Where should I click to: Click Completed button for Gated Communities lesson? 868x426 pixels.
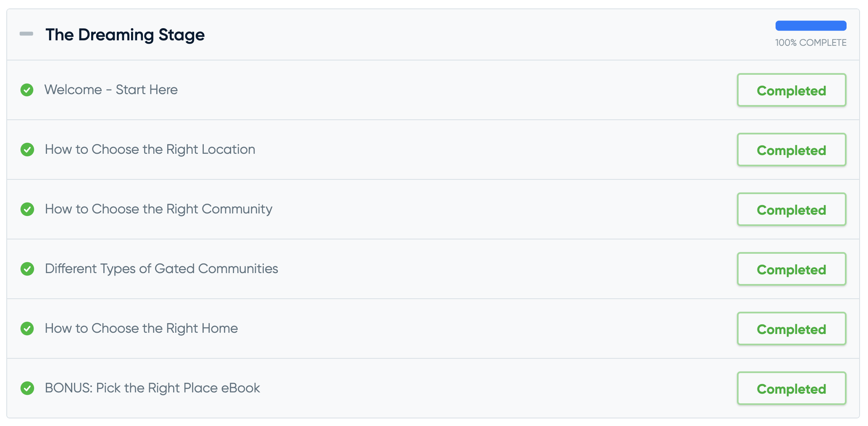(x=792, y=269)
